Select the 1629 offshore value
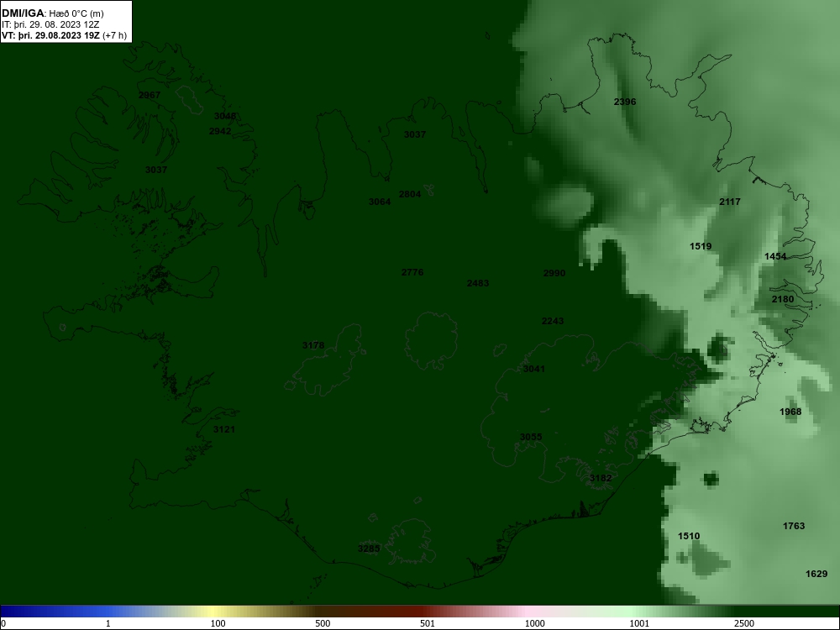 pos(817,575)
